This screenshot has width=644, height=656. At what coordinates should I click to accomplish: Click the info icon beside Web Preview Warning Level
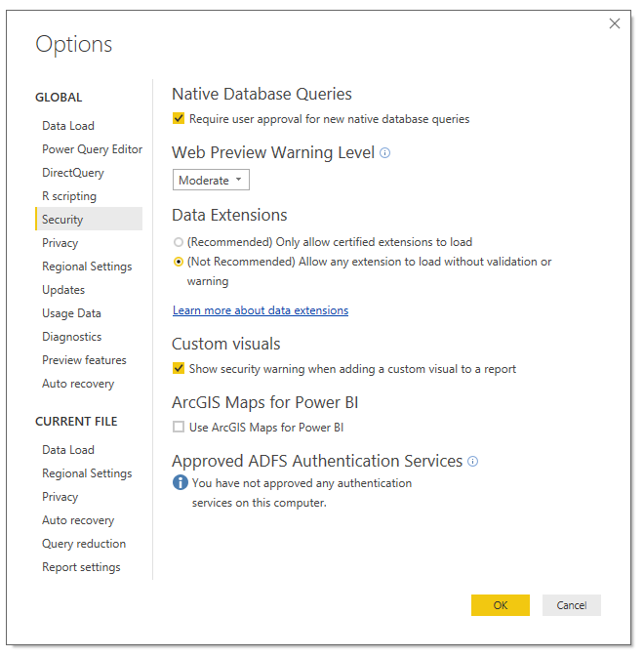[x=384, y=152]
